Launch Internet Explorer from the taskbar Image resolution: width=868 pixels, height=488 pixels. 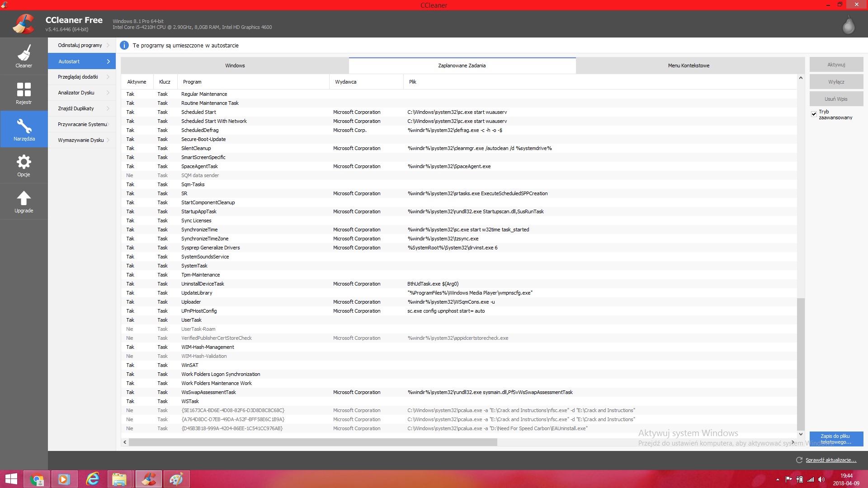92,479
